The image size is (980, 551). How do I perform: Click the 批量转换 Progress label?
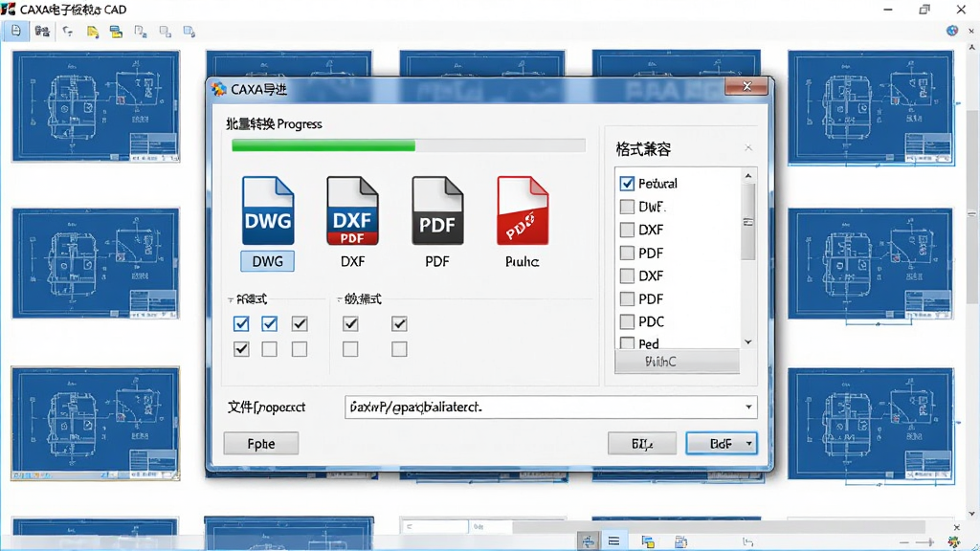(274, 123)
